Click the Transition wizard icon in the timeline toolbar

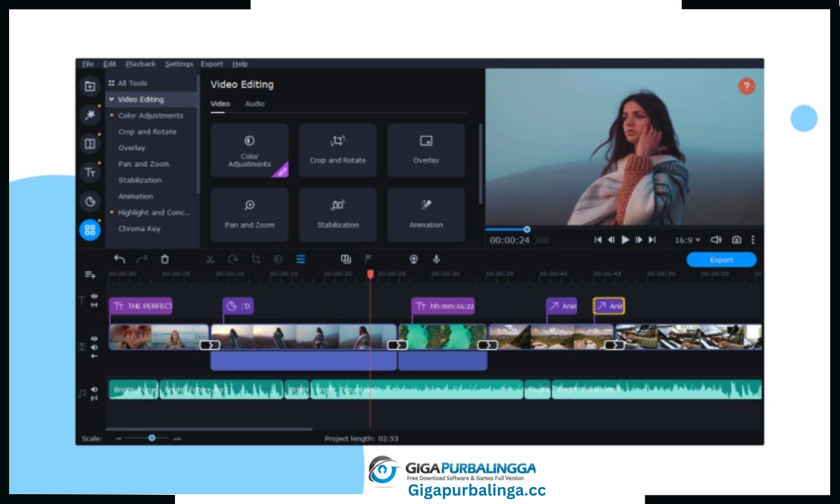(346, 259)
